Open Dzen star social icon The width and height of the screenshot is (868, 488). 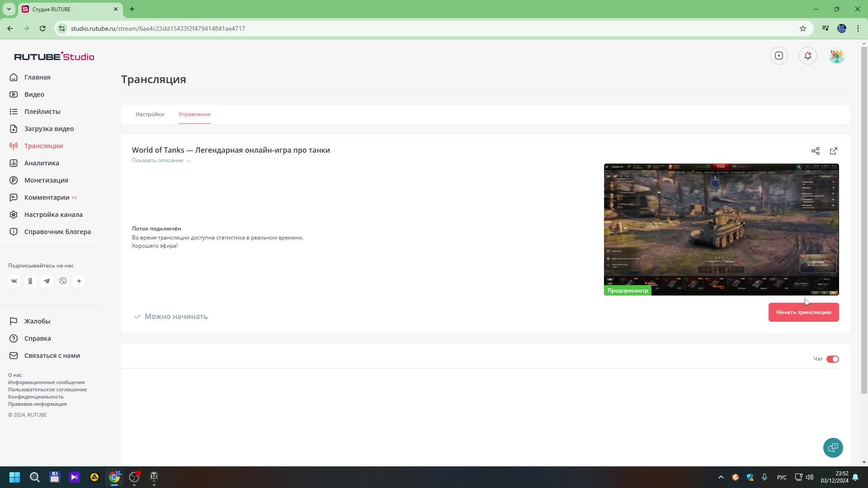[x=79, y=281]
